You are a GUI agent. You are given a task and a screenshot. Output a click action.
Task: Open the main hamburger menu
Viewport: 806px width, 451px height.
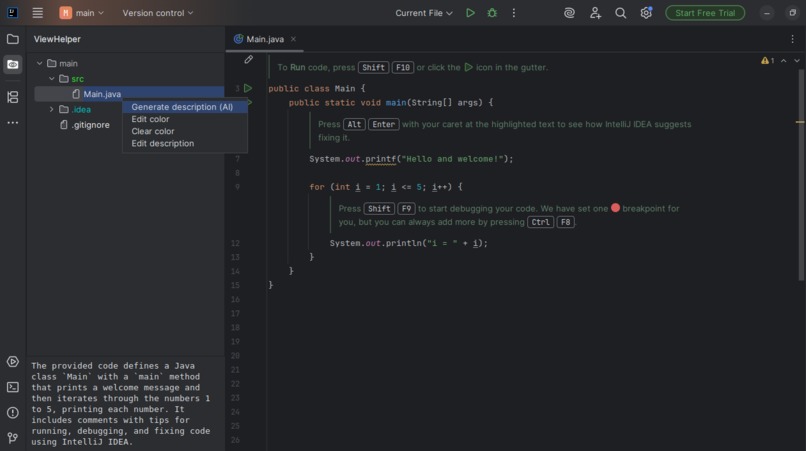[x=38, y=13]
